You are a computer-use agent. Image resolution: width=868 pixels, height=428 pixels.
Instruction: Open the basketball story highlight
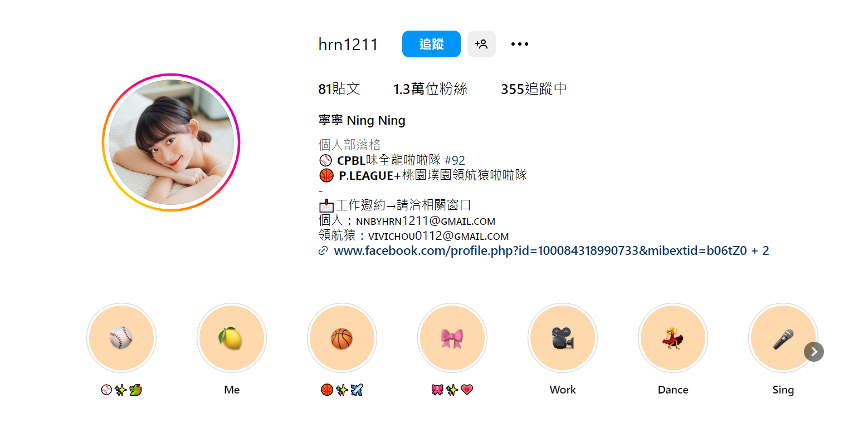(342, 338)
